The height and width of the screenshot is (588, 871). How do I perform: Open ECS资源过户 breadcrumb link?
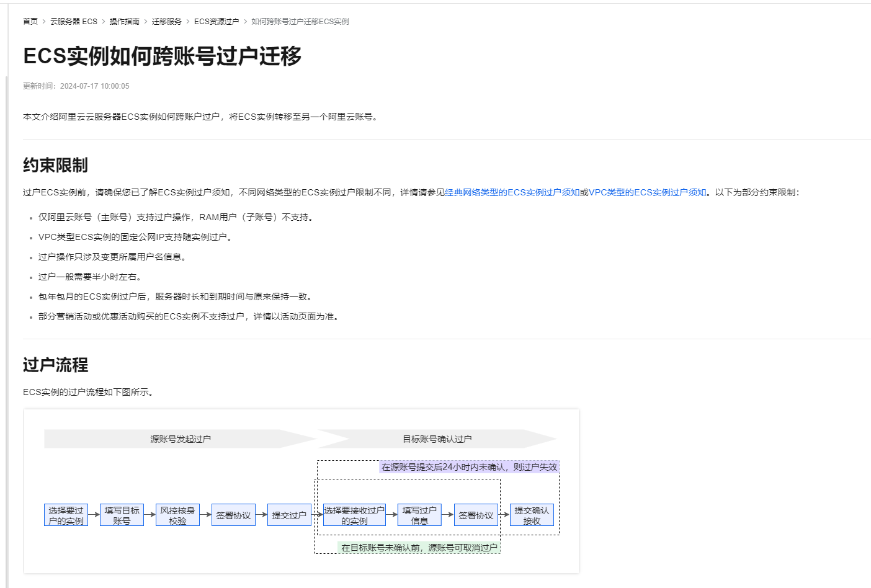[x=217, y=21]
